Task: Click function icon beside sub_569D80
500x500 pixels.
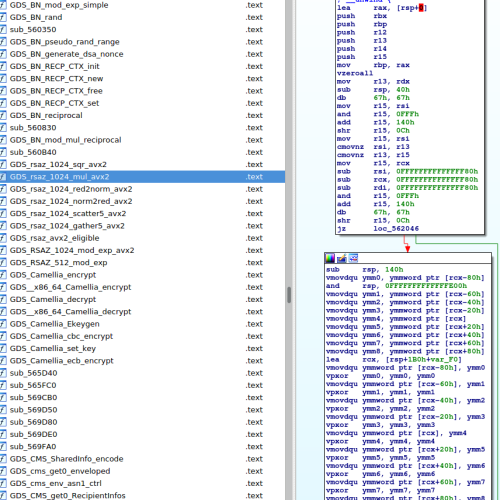Action: click(3, 422)
